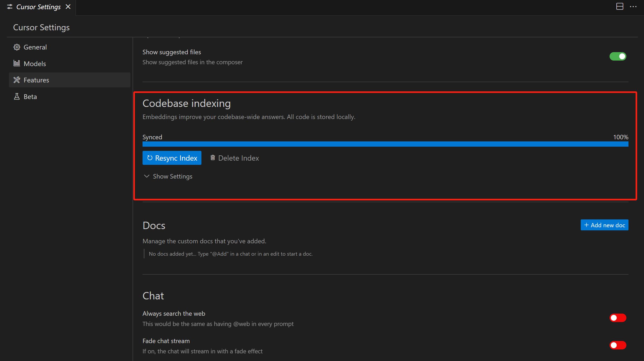This screenshot has height=361, width=644.
Task: Click the refresh icon on Resync Index
Action: pyautogui.click(x=150, y=158)
